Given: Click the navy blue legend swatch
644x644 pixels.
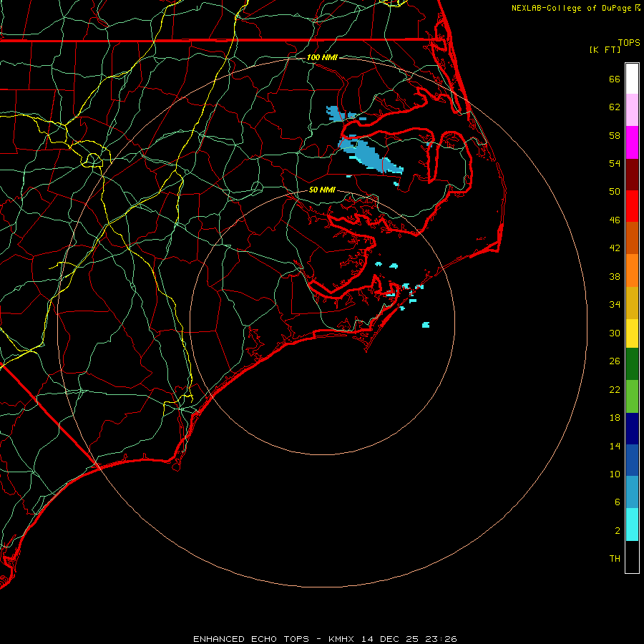Looking at the screenshot, I should point(632,429).
